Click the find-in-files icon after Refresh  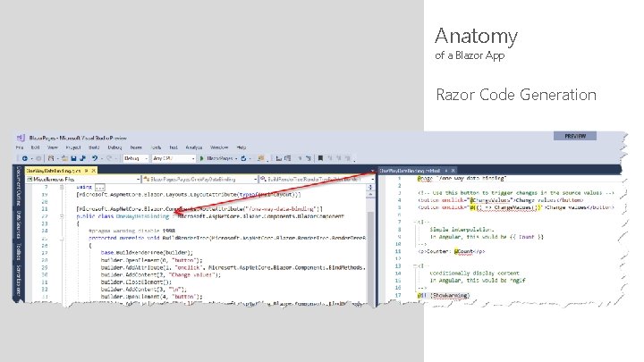tap(261, 158)
